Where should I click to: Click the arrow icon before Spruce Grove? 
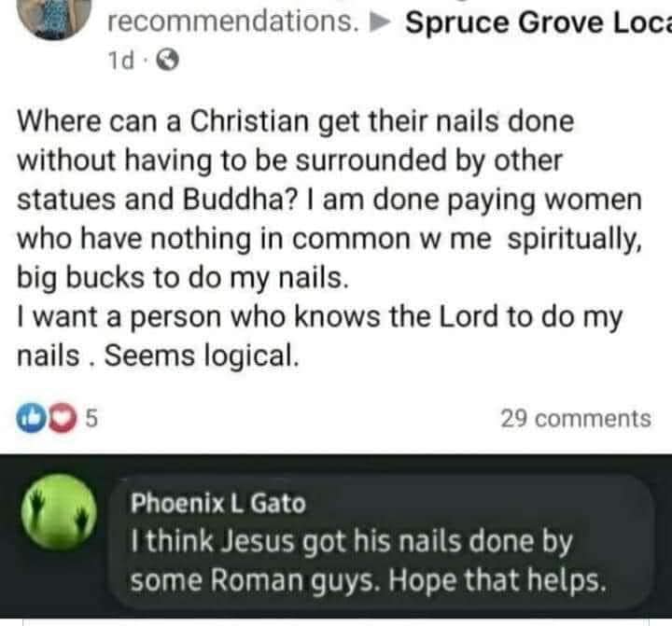point(382,23)
